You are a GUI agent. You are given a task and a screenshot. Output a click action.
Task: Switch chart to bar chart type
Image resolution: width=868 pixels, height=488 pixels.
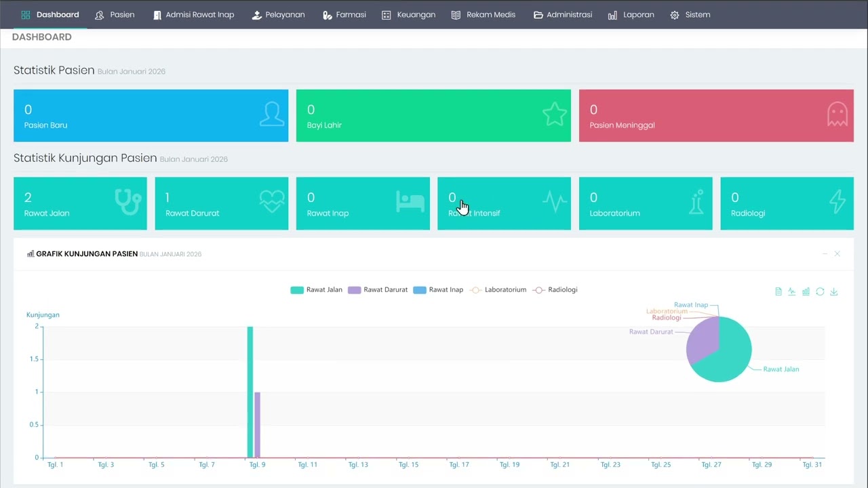click(x=806, y=292)
